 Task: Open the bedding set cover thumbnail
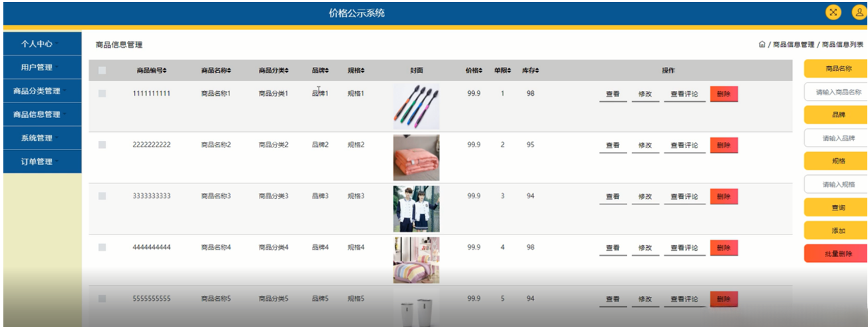click(417, 260)
